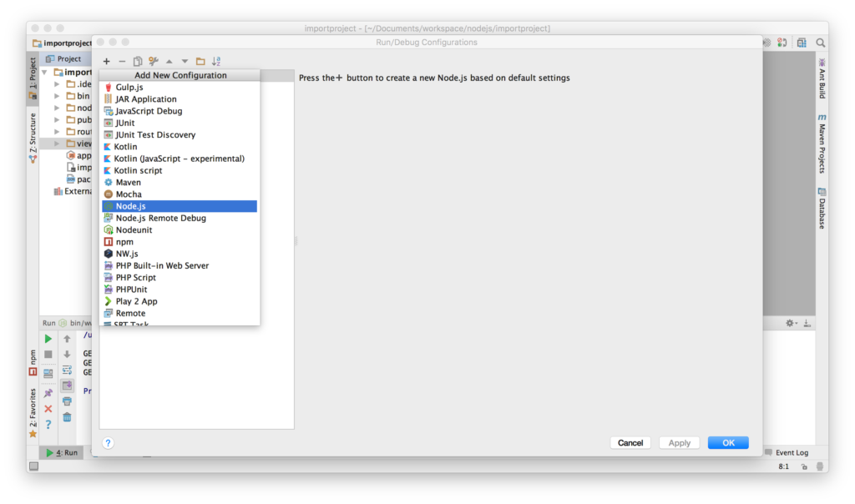Select NW.js configuration type

[x=180, y=254]
